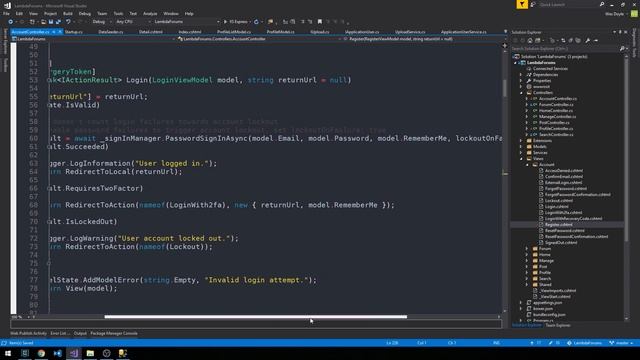
Task: Open the Error List panel tab
Action: click(x=60, y=333)
